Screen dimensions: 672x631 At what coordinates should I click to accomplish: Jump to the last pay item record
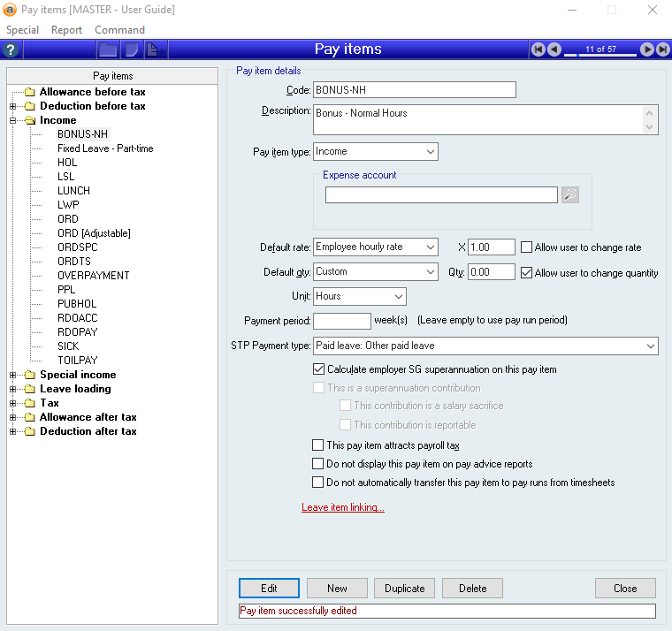tap(663, 49)
